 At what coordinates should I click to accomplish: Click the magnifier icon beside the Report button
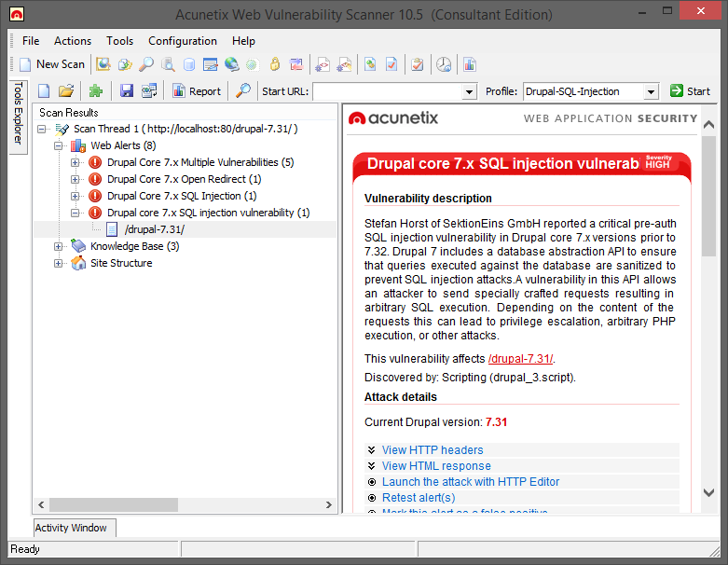point(242,91)
